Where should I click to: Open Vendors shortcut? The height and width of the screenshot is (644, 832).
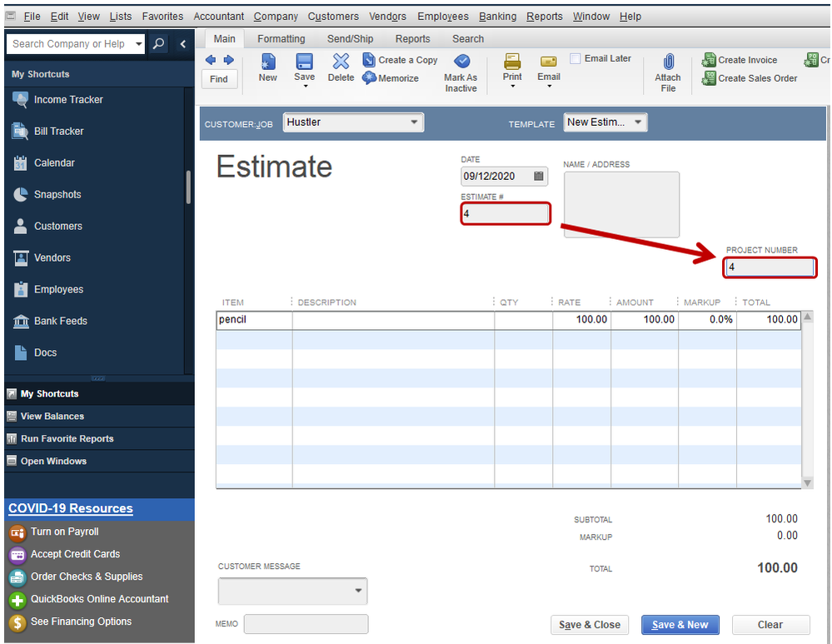[52, 257]
